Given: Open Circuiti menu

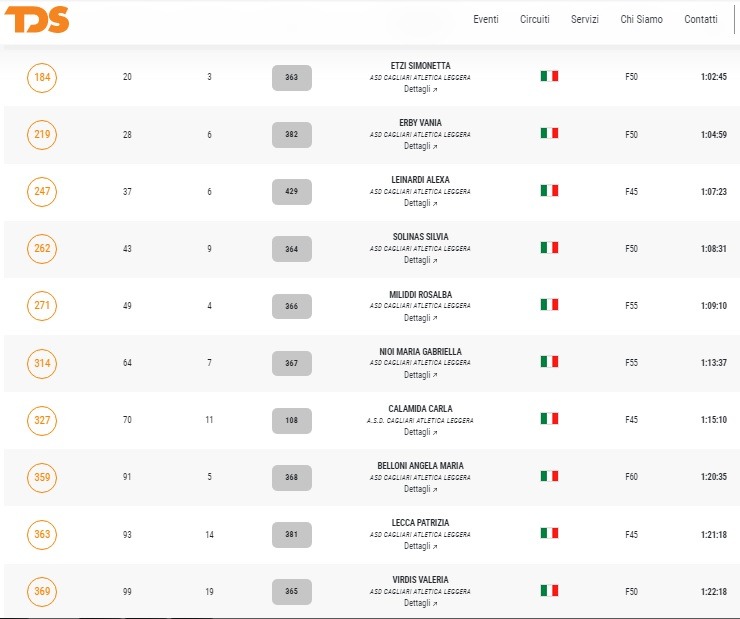Looking at the screenshot, I should [535, 19].
